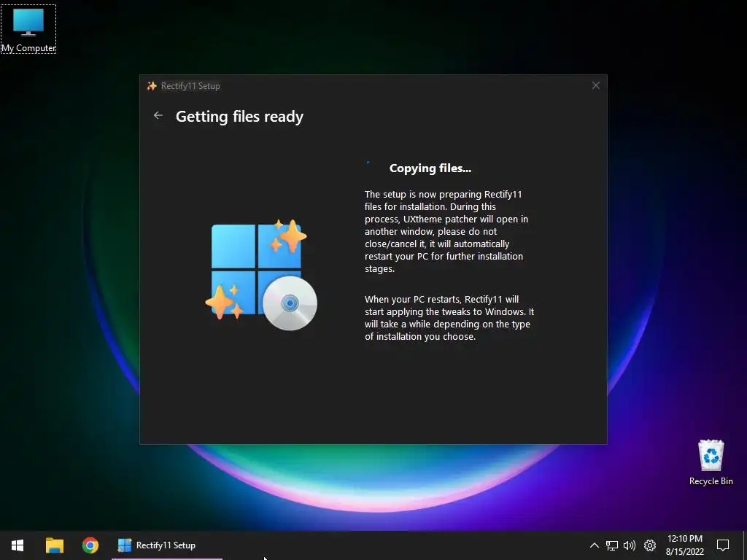This screenshot has height=560, width=747.
Task: Click the 'When your PC restarts' paragraph
Action: click(x=449, y=318)
